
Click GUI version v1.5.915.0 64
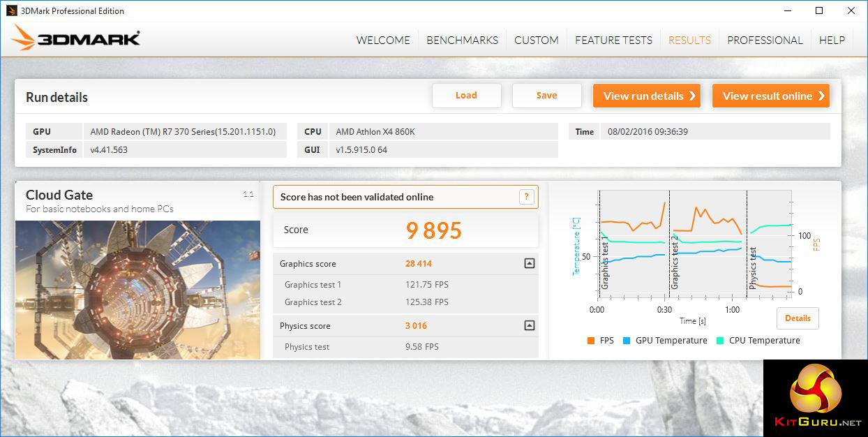[x=361, y=149]
